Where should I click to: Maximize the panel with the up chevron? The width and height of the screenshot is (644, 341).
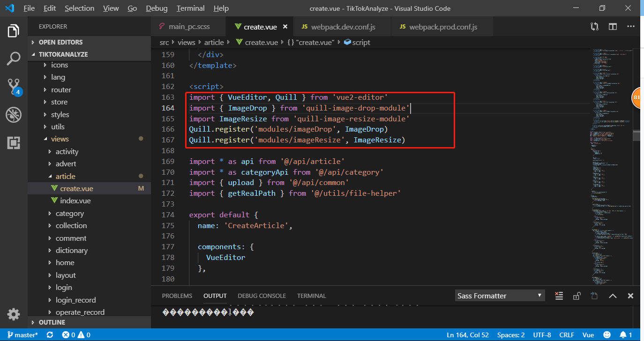tap(613, 296)
